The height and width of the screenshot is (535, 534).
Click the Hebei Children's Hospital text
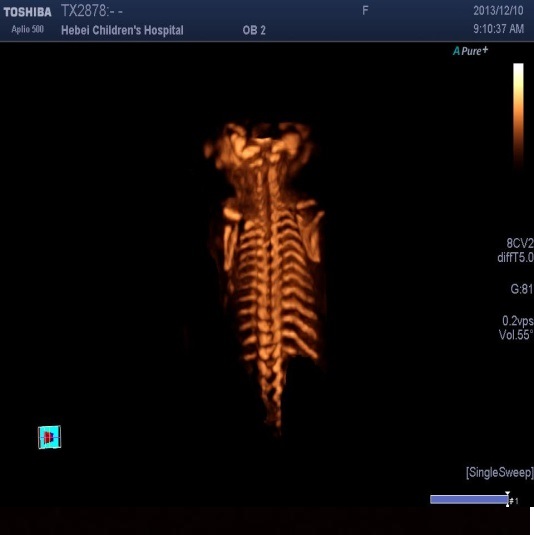click(x=122, y=30)
